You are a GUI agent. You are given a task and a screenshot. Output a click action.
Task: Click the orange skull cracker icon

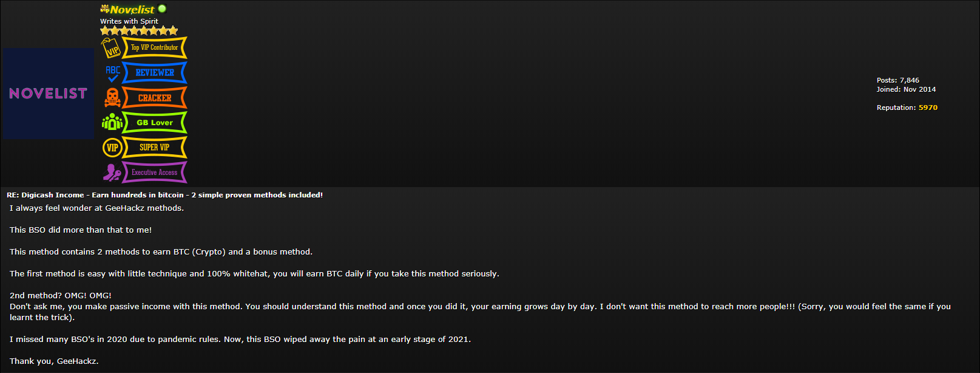(x=112, y=98)
